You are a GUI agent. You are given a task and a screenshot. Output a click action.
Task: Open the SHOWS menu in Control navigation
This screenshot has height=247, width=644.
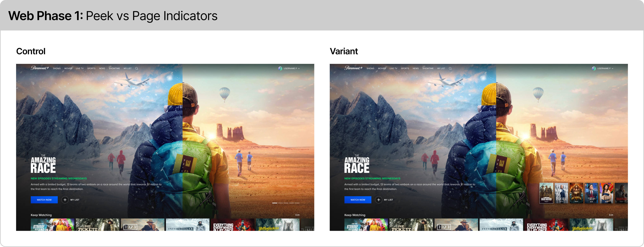click(x=57, y=68)
